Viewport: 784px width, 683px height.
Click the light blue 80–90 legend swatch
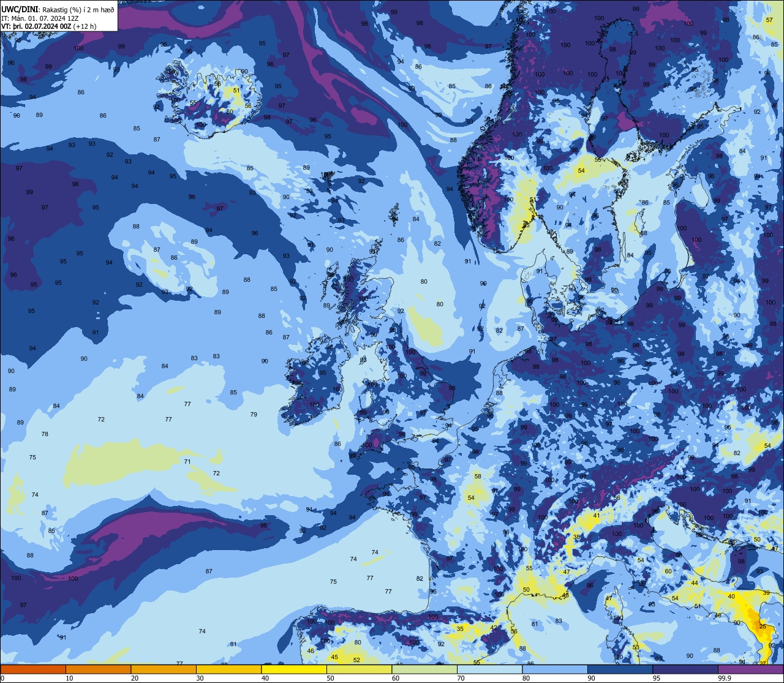555,669
